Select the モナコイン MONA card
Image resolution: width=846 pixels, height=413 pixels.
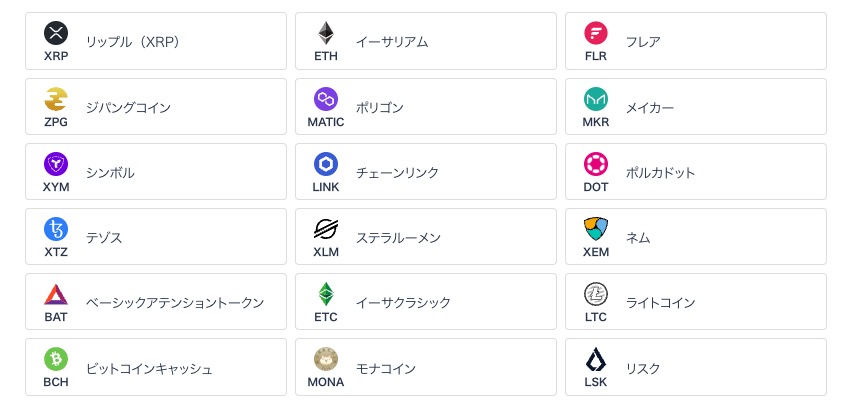click(x=426, y=367)
